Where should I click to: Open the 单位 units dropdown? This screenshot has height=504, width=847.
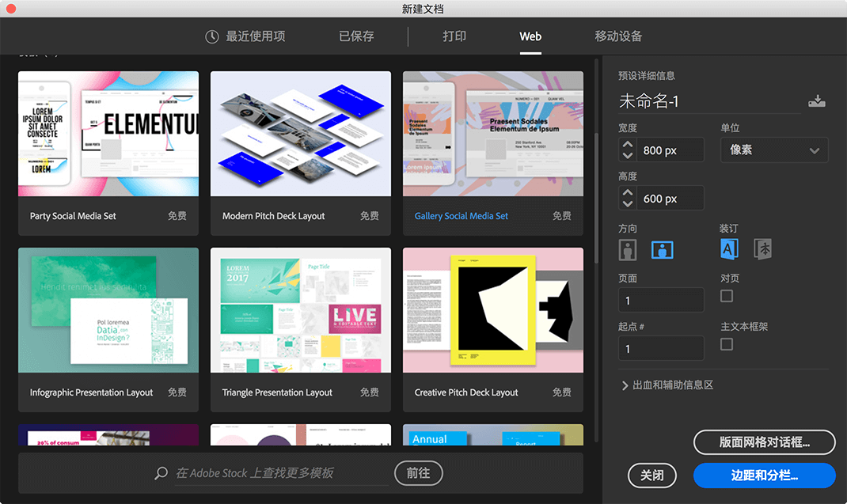click(774, 150)
